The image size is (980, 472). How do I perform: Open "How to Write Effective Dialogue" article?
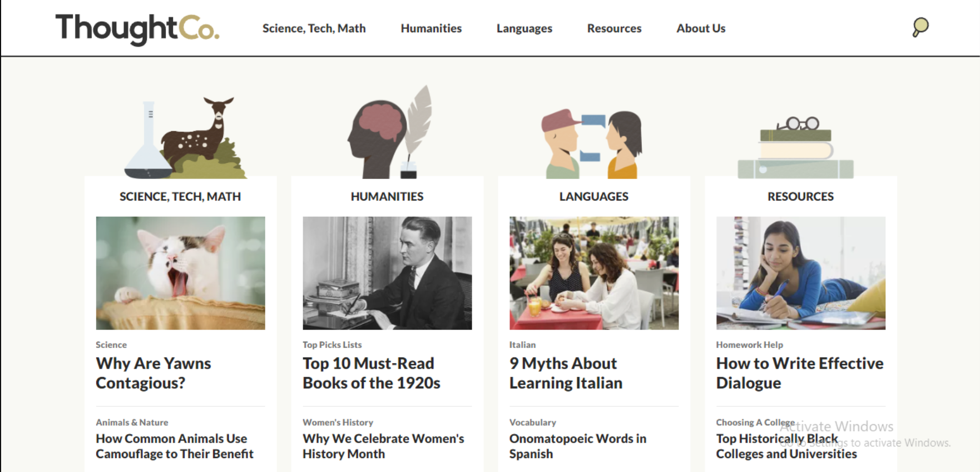click(x=799, y=373)
